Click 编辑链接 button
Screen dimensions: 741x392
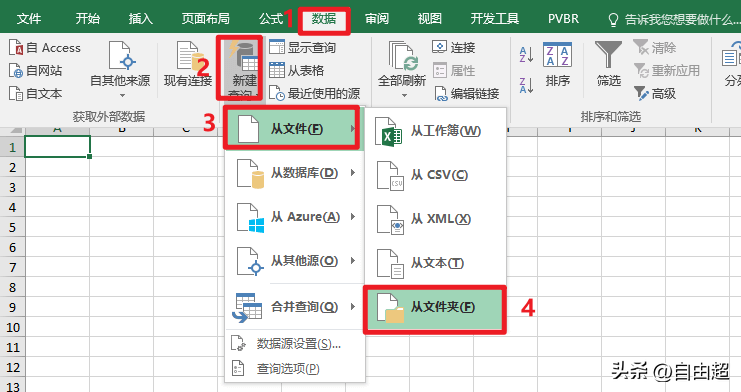[466, 93]
